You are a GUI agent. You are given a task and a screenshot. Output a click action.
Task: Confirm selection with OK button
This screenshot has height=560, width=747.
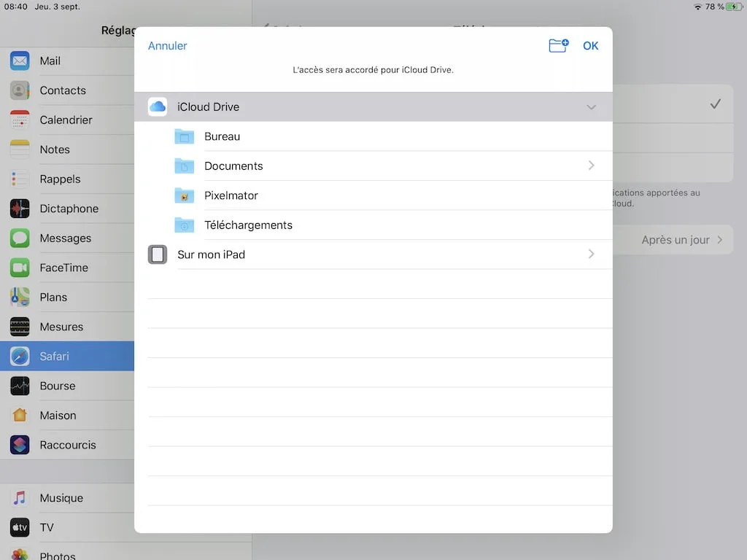(590, 46)
